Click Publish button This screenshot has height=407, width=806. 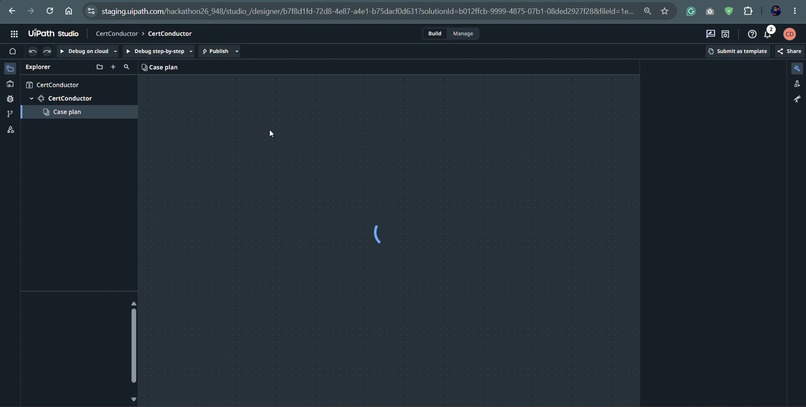pos(215,51)
